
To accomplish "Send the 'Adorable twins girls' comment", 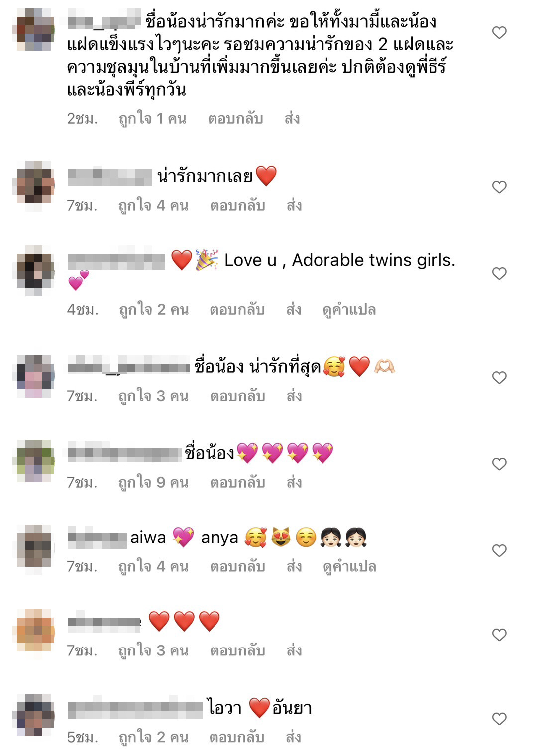I will point(294,310).
